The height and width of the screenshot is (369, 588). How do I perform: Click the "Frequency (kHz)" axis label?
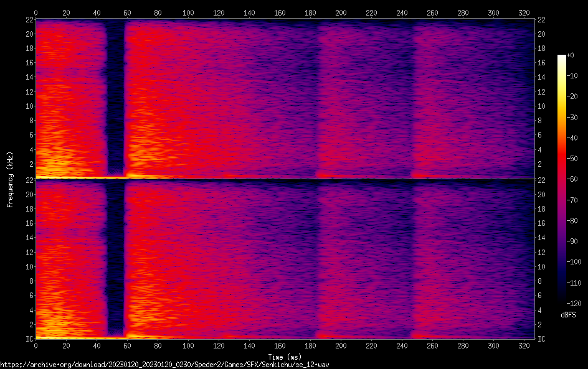tap(10, 179)
